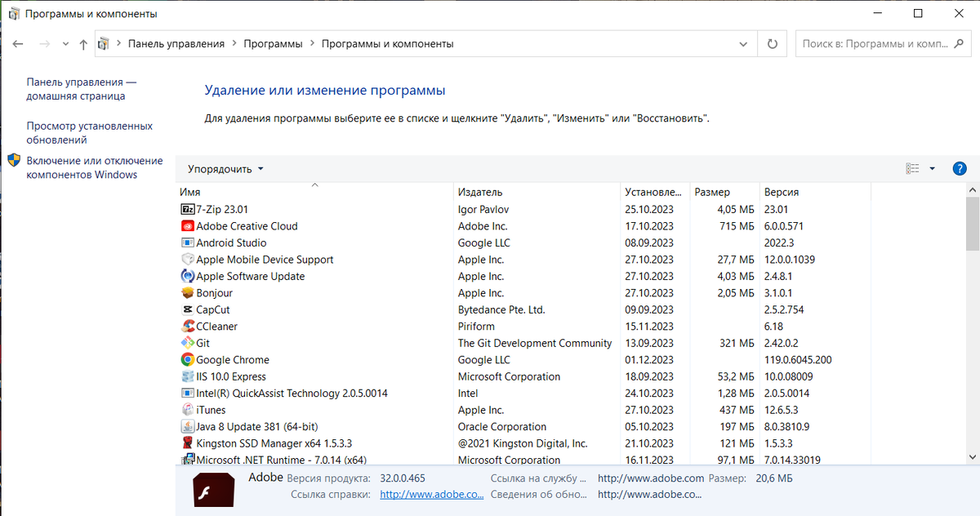Select the Android Studio icon
This screenshot has height=516, width=980.
[186, 242]
